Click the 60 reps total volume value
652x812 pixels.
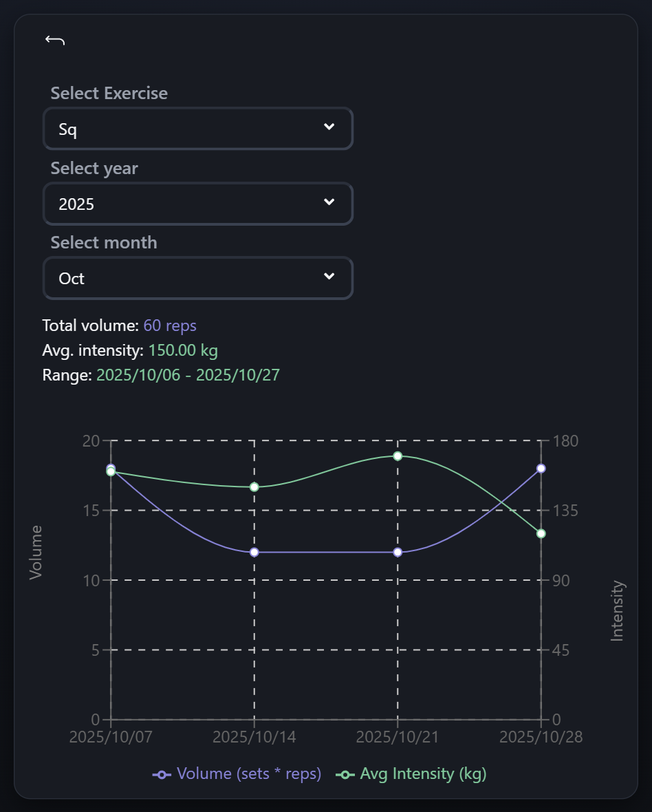point(170,325)
